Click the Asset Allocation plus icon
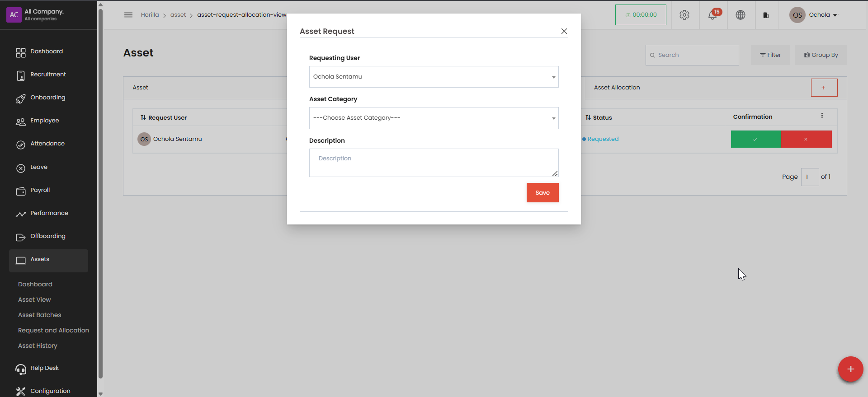 [x=824, y=88]
